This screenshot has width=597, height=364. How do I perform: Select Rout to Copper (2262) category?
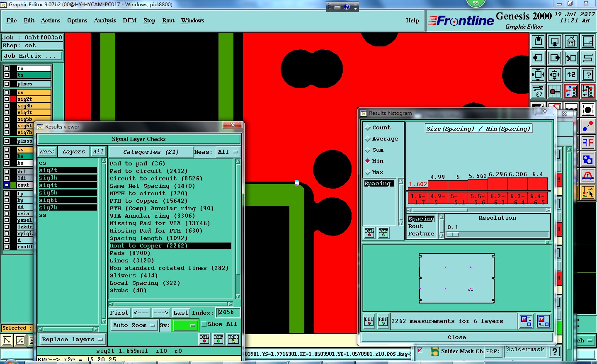click(170, 246)
